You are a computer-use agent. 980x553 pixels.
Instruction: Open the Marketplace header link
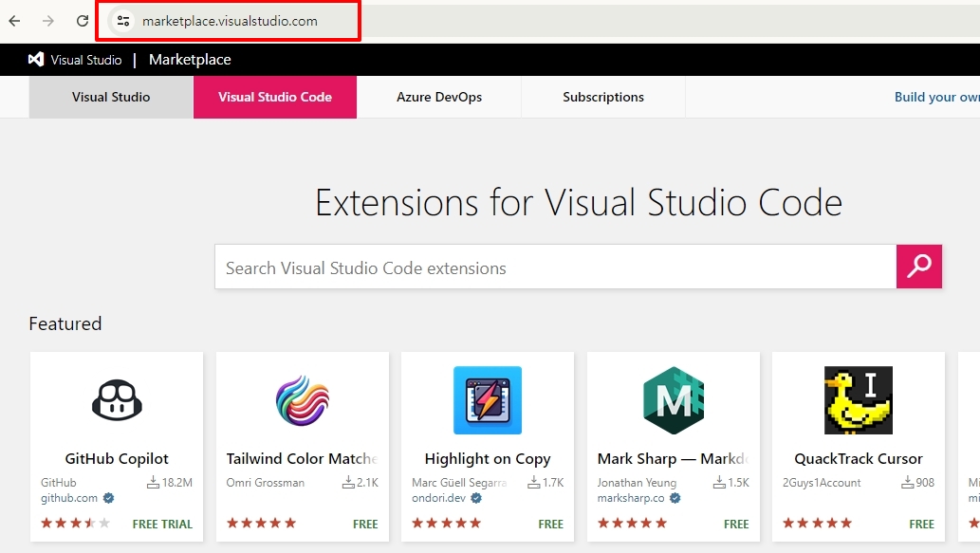pos(190,60)
